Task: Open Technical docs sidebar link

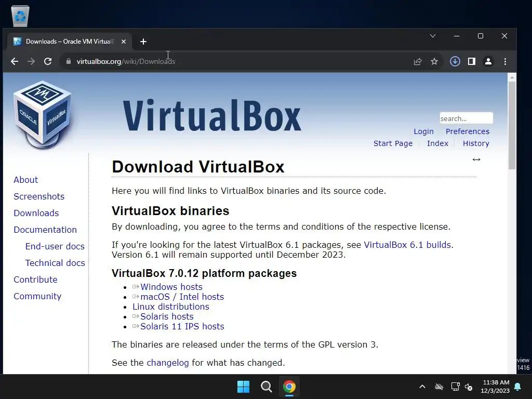Action: click(x=55, y=263)
